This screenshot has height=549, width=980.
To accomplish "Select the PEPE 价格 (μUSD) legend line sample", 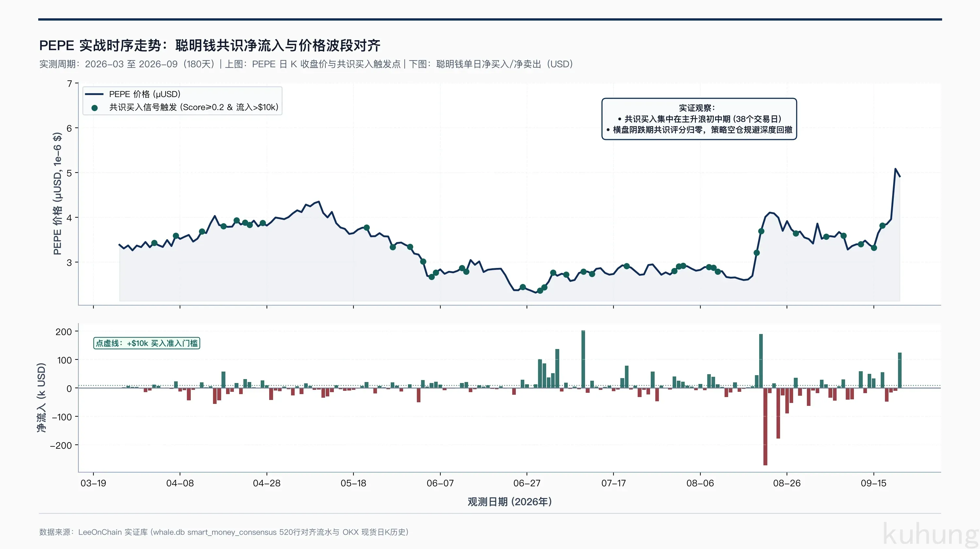I will (x=94, y=94).
